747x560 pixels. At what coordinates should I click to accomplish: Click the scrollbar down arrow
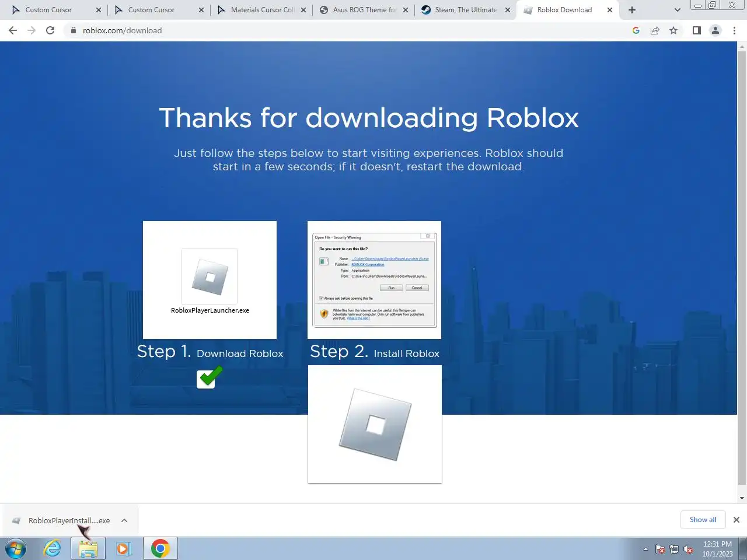[x=742, y=498]
